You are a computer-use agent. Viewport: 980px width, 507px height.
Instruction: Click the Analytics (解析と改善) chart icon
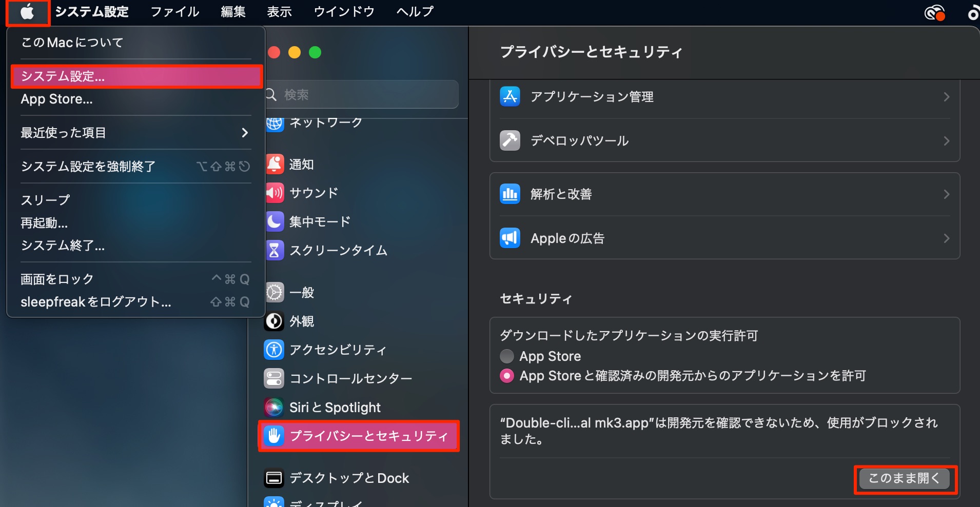510,194
